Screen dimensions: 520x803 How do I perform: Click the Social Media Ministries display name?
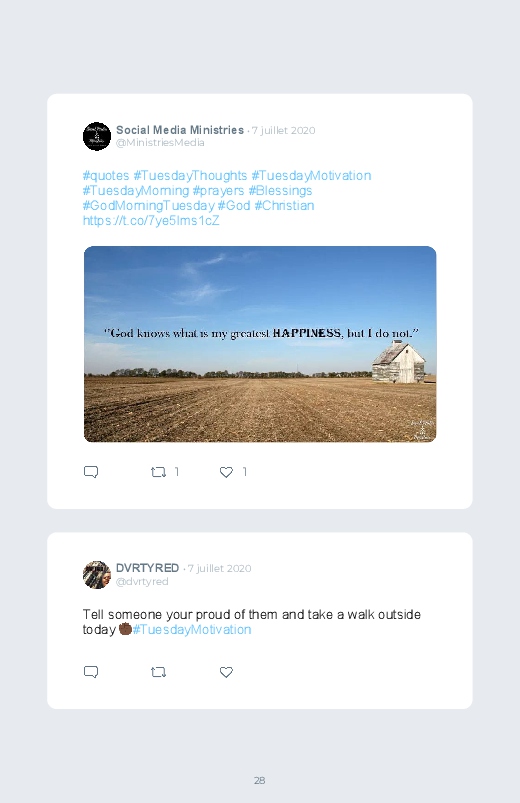pos(180,130)
